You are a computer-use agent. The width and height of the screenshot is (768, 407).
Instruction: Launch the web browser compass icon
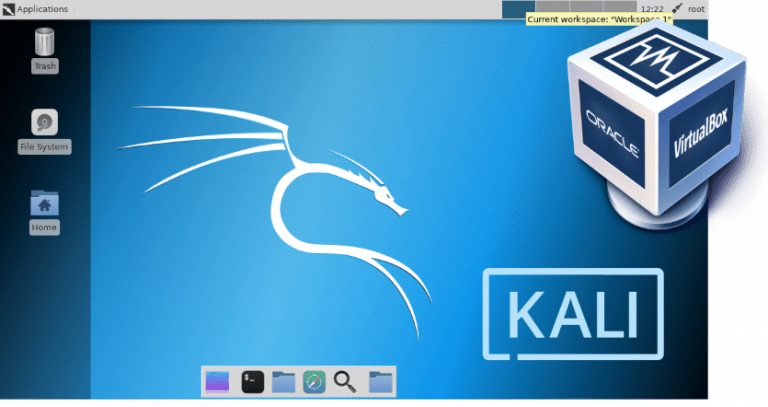tap(314, 382)
